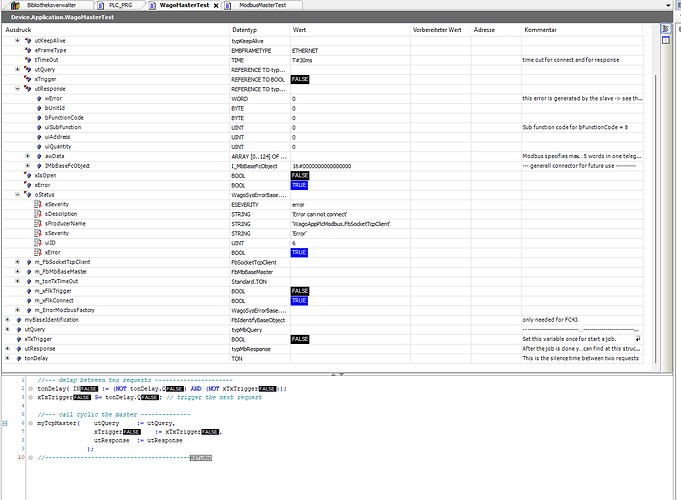Viewport: 681px width, 500px height.
Task: Click the top icon in the right-side view switcher
Action: [x=665, y=29]
